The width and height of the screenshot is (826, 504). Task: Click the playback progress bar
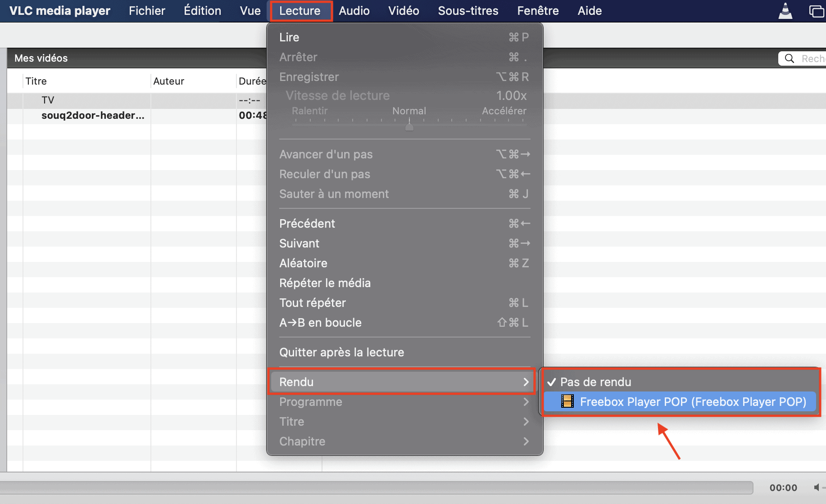[x=377, y=487]
